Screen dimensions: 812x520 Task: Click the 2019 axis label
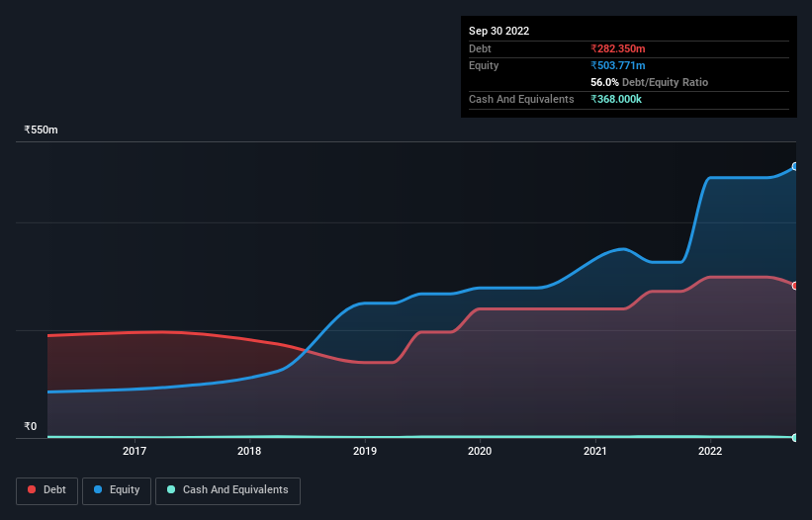tap(365, 451)
